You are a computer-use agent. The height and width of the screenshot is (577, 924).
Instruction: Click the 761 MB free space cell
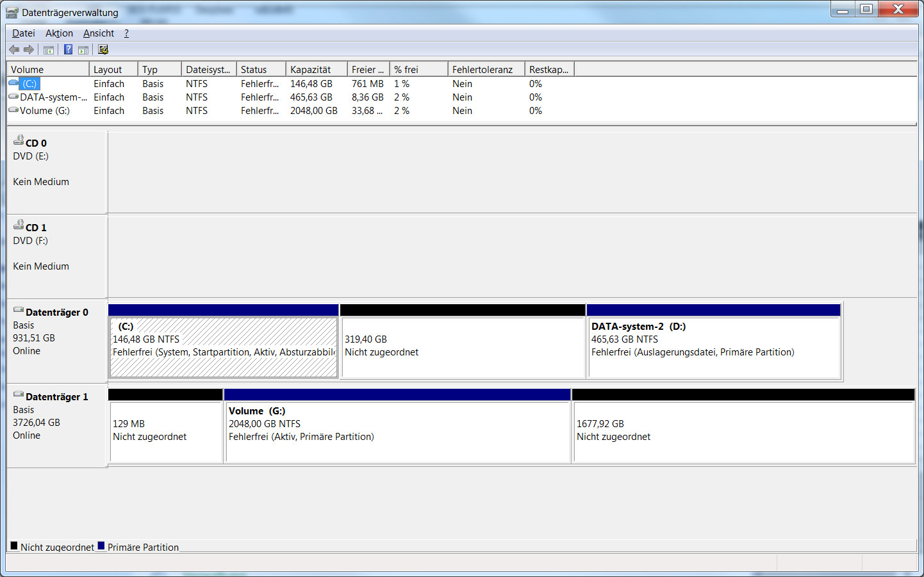pos(368,83)
